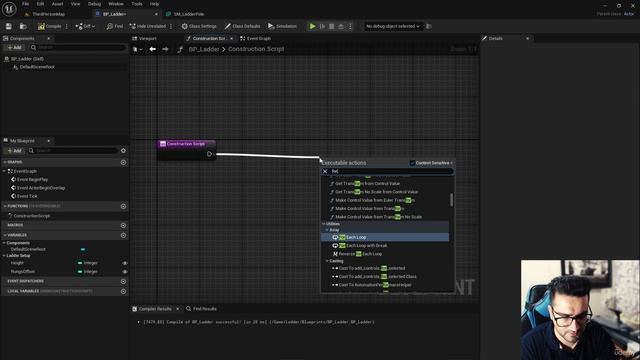The image size is (640, 360).
Task: Click the Find button in the toolbar
Action: pos(115,26)
